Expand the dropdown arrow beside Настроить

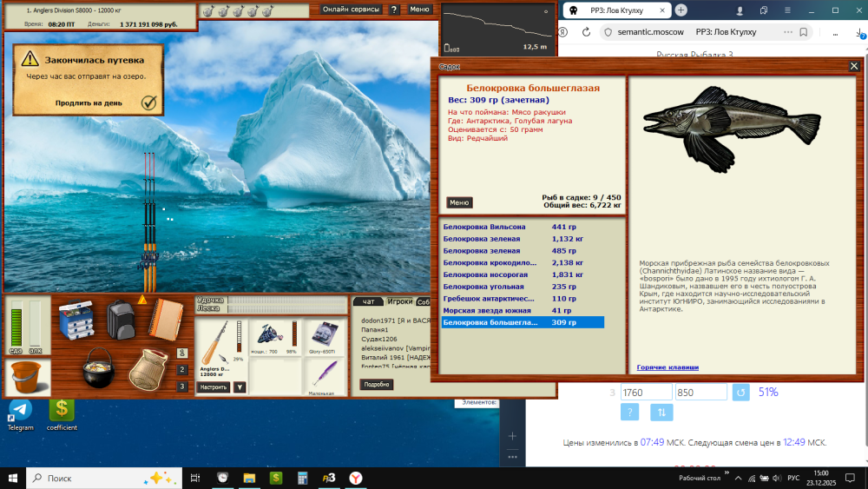coord(240,387)
